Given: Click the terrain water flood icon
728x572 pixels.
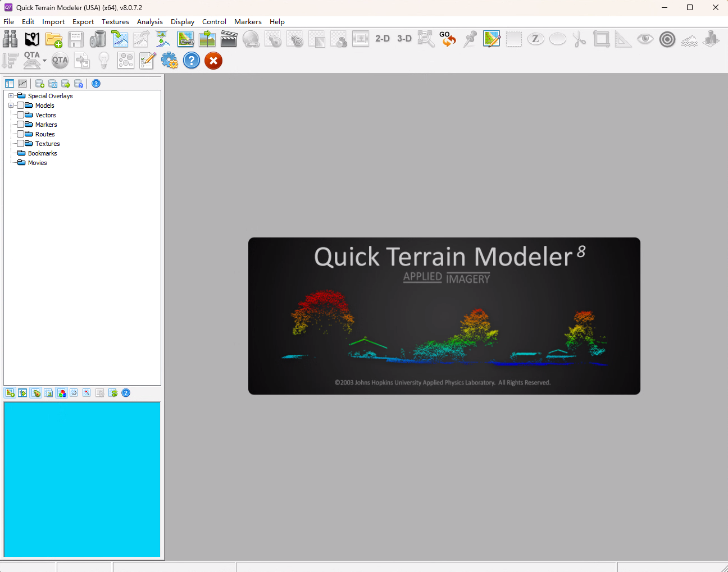Looking at the screenshot, I should coord(689,40).
